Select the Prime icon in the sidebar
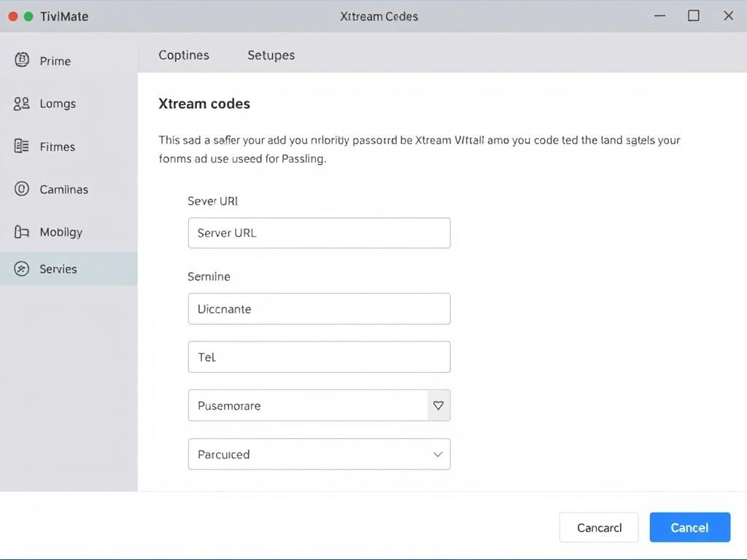This screenshot has width=747, height=560. click(x=22, y=61)
